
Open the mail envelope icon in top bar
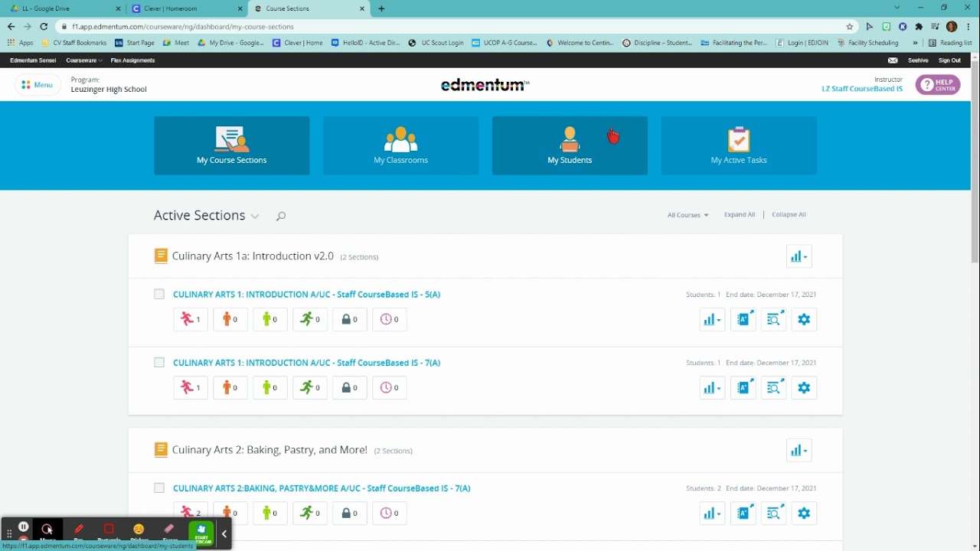[893, 60]
